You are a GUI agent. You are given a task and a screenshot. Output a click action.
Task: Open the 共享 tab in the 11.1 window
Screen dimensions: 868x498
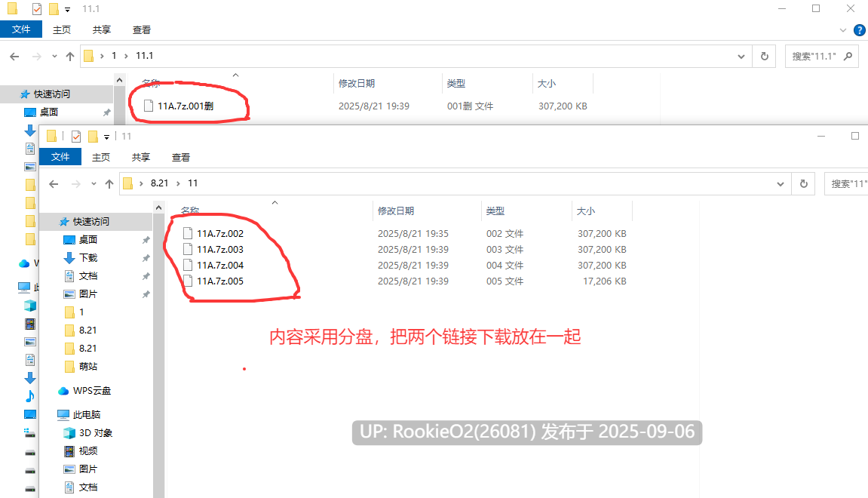(x=101, y=30)
